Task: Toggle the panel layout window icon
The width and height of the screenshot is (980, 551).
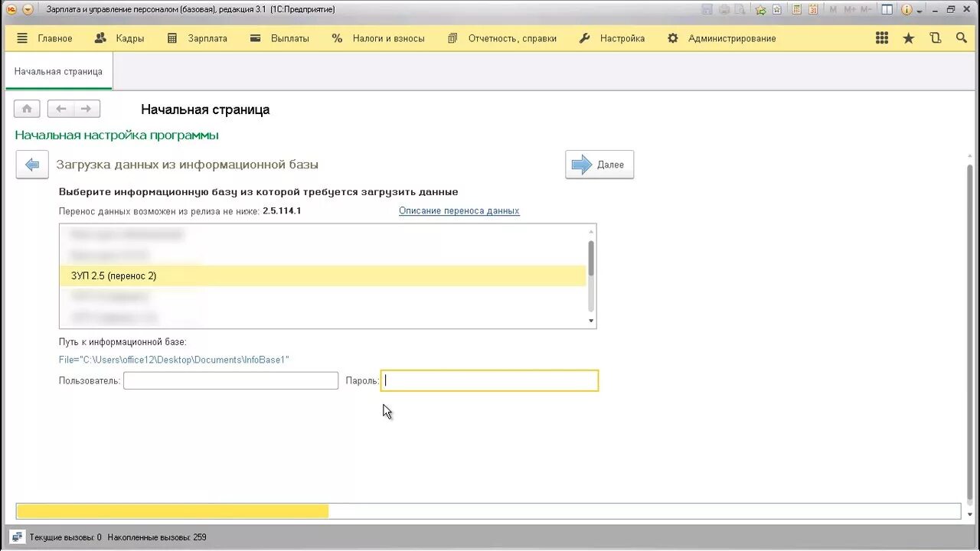Action: pyautogui.click(x=887, y=10)
